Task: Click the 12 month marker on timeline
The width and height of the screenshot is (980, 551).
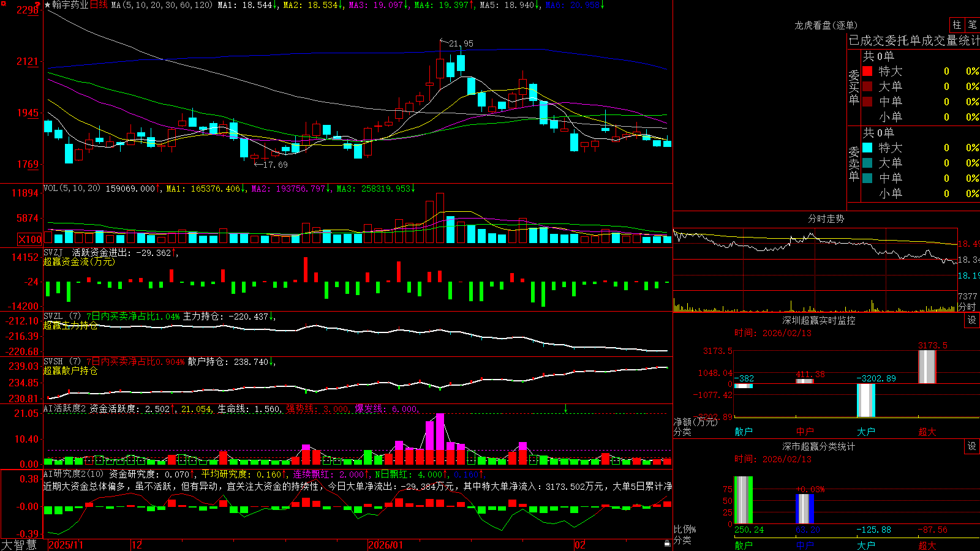Action: (x=137, y=545)
